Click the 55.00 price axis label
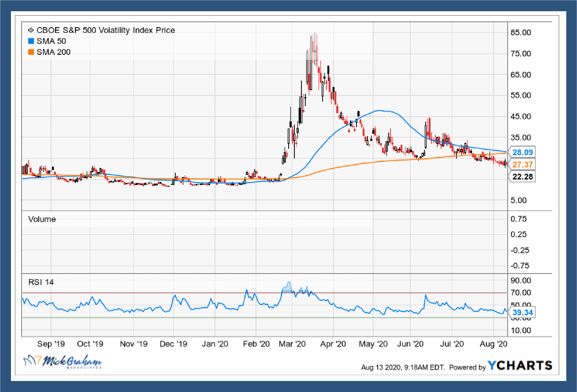 (x=521, y=95)
